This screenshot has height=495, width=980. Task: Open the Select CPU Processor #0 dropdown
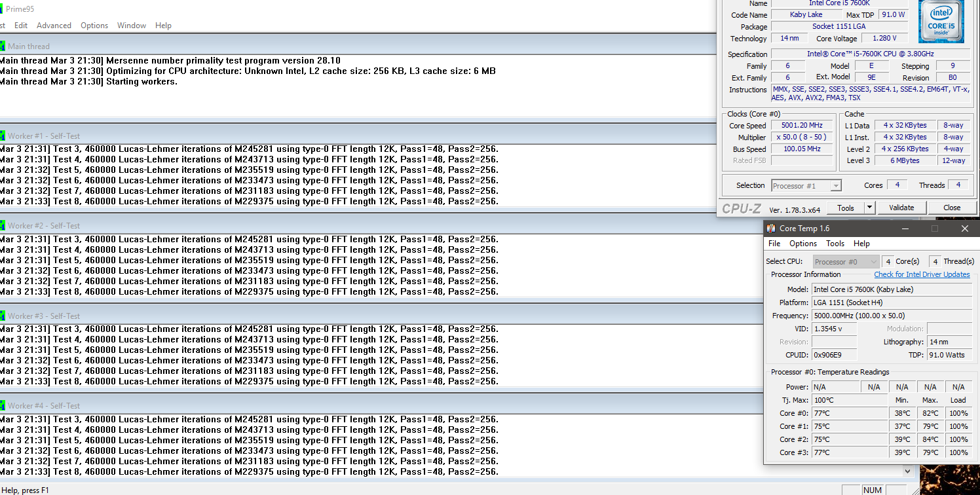(846, 262)
